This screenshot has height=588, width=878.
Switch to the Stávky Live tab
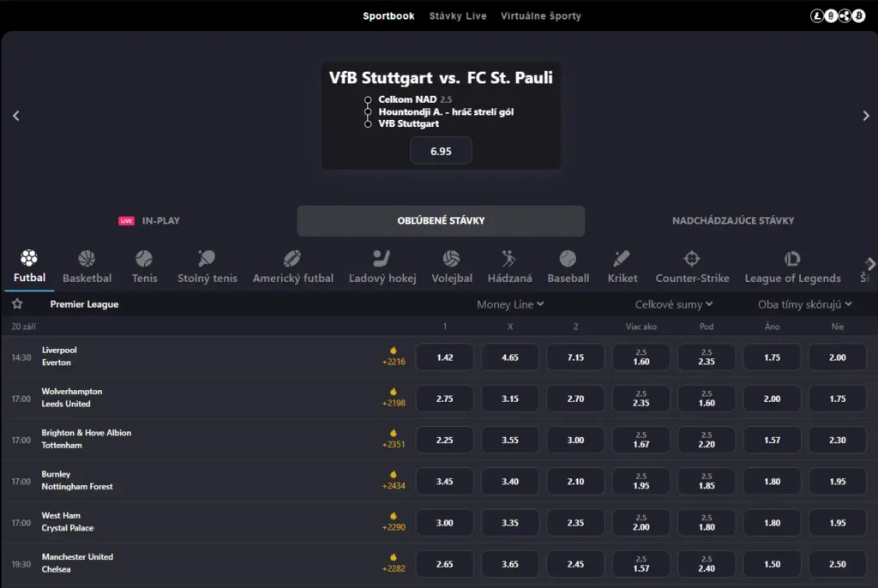458,16
